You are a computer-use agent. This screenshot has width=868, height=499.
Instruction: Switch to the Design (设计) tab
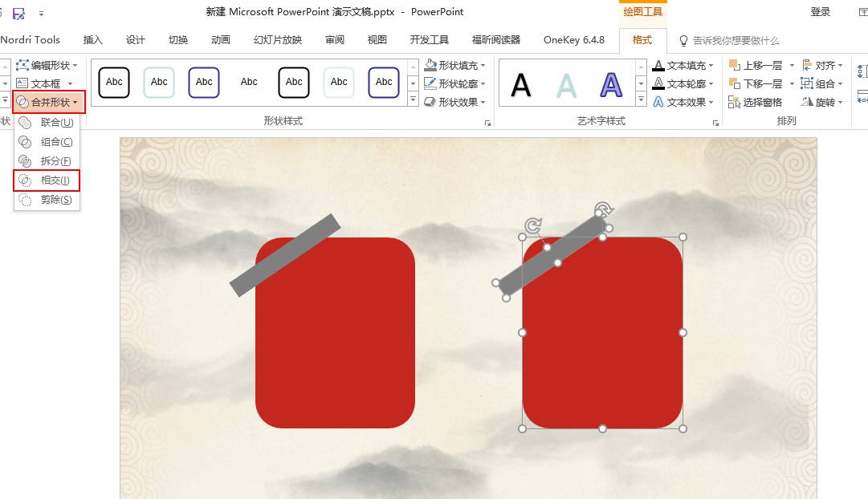pos(135,40)
